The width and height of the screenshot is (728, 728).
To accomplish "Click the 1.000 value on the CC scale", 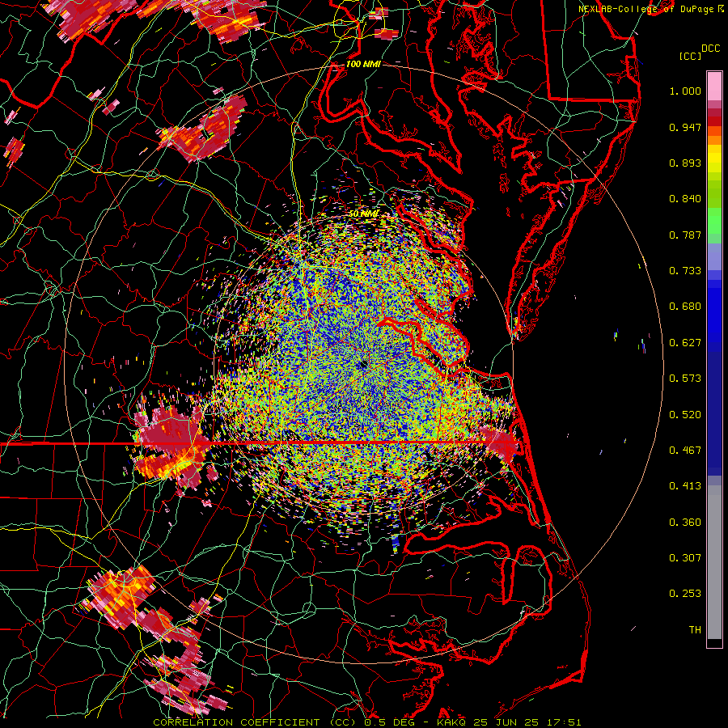I will click(685, 91).
